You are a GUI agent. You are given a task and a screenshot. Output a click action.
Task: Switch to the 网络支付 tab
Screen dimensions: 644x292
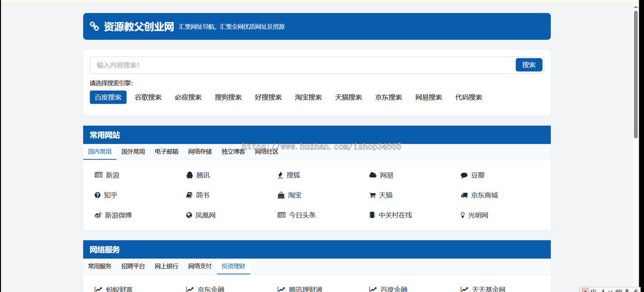[x=200, y=266]
